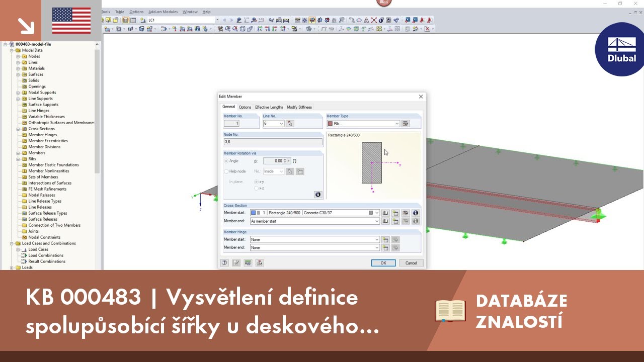Open the Line No. dropdown
The width and height of the screenshot is (644, 362).
click(281, 123)
